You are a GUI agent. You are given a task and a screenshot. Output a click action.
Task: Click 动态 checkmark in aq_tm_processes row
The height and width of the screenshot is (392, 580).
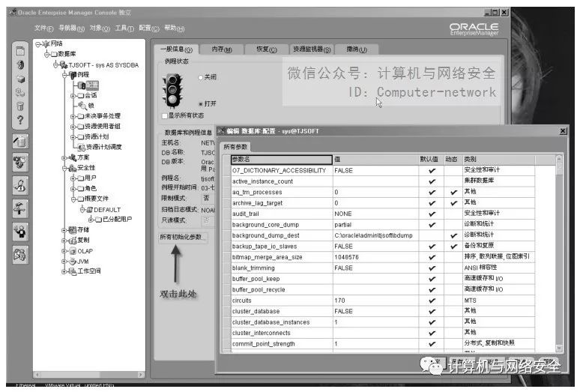point(454,193)
